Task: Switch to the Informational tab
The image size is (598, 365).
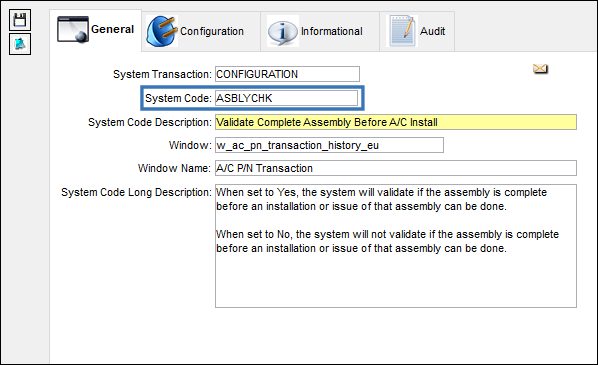Action: click(320, 31)
